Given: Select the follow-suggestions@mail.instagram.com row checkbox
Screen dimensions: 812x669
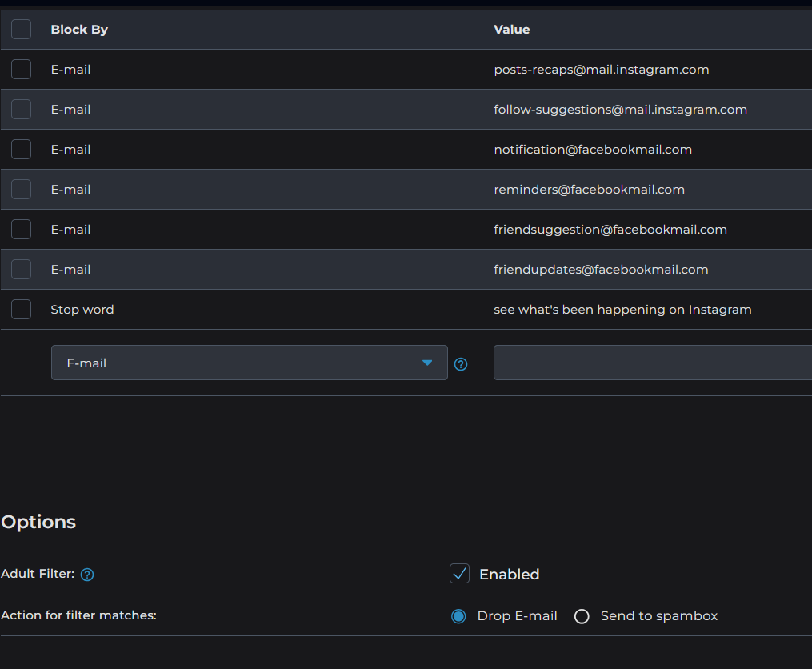Looking at the screenshot, I should [22, 110].
